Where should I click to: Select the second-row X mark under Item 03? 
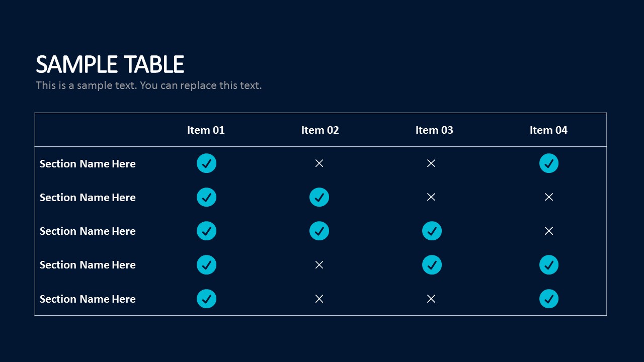click(x=431, y=197)
